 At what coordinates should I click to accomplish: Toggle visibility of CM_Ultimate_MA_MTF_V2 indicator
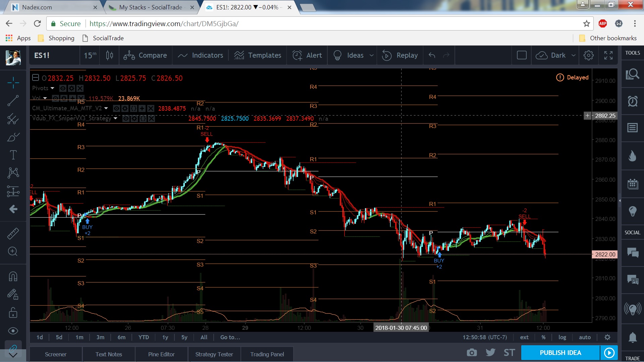click(116, 108)
